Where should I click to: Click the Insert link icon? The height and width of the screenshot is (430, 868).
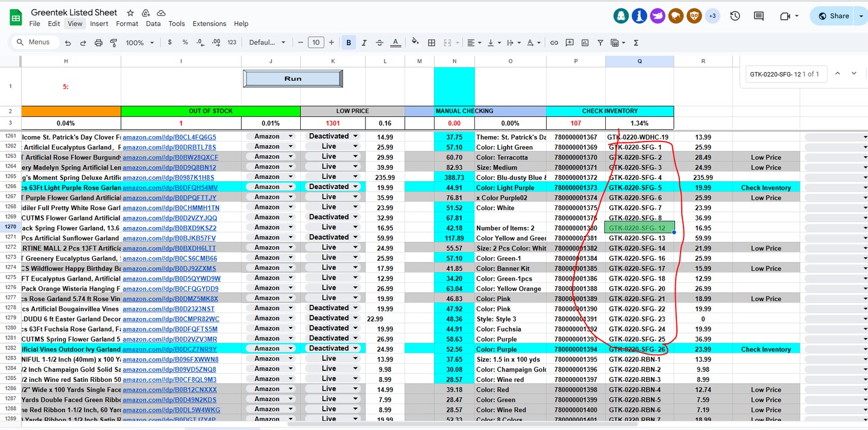pos(554,43)
